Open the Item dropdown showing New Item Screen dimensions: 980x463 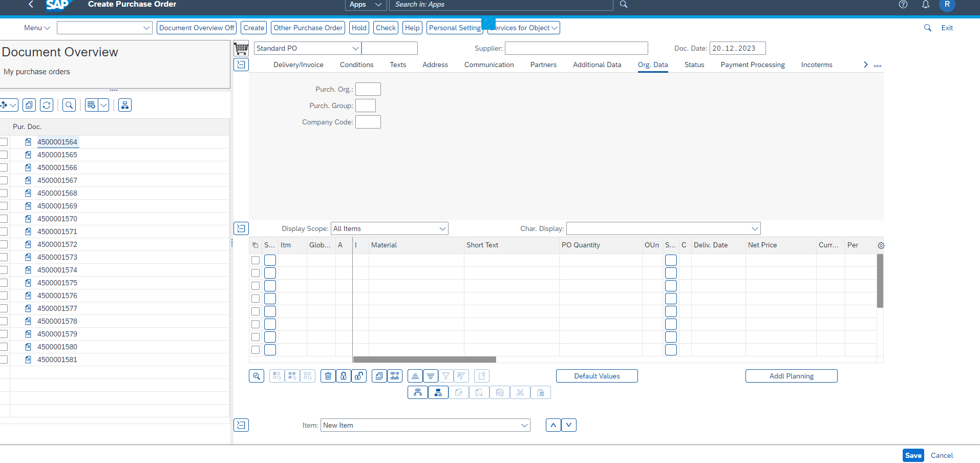[523, 425]
